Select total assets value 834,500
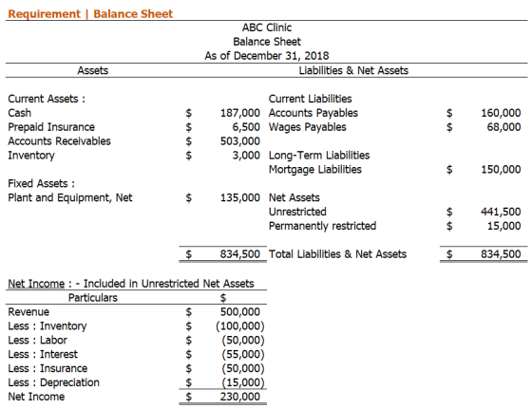 239,254
